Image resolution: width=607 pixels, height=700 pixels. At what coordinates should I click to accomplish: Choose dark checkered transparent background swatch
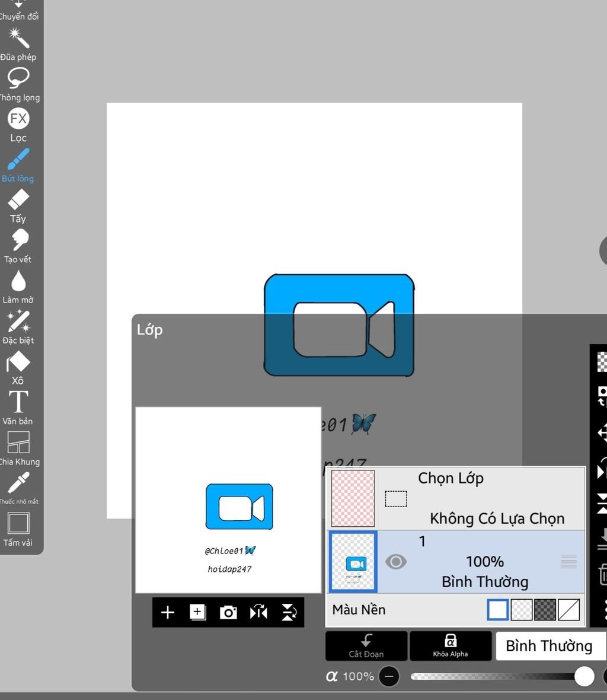click(x=545, y=610)
